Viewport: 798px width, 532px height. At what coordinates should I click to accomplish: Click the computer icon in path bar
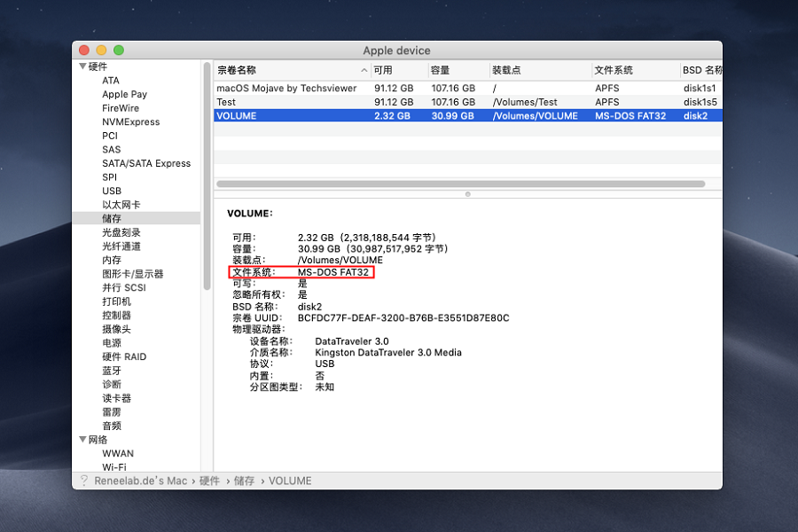coord(84,481)
